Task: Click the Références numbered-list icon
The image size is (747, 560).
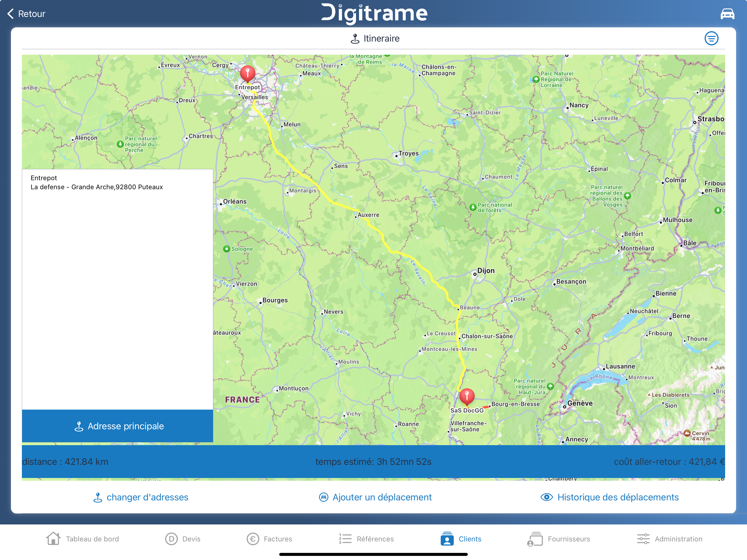Action: coord(345,539)
